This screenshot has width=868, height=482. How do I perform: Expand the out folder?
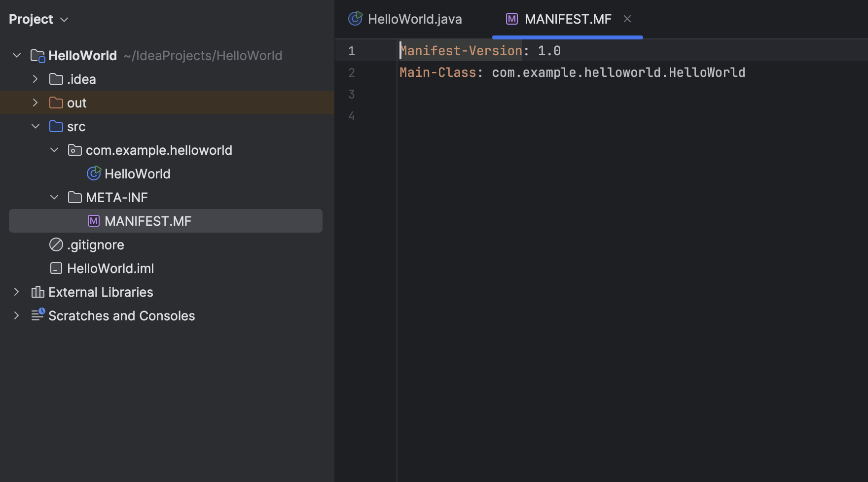coord(35,103)
